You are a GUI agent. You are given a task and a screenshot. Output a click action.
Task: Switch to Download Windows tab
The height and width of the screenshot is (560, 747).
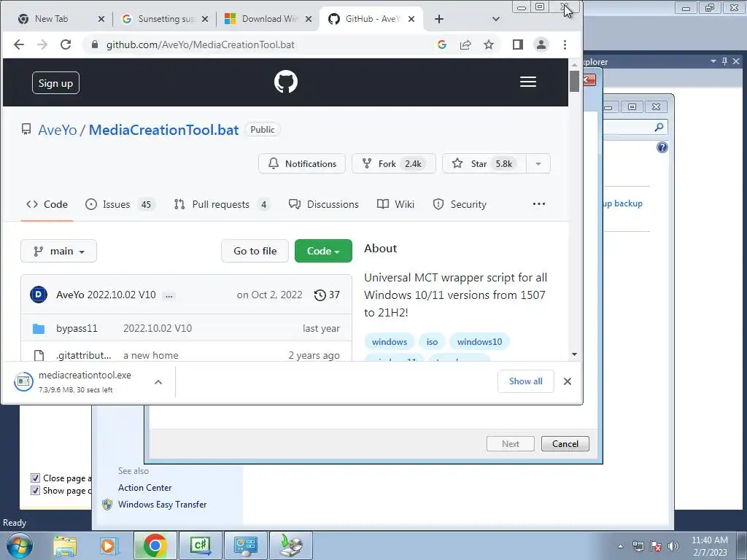[x=270, y=19]
